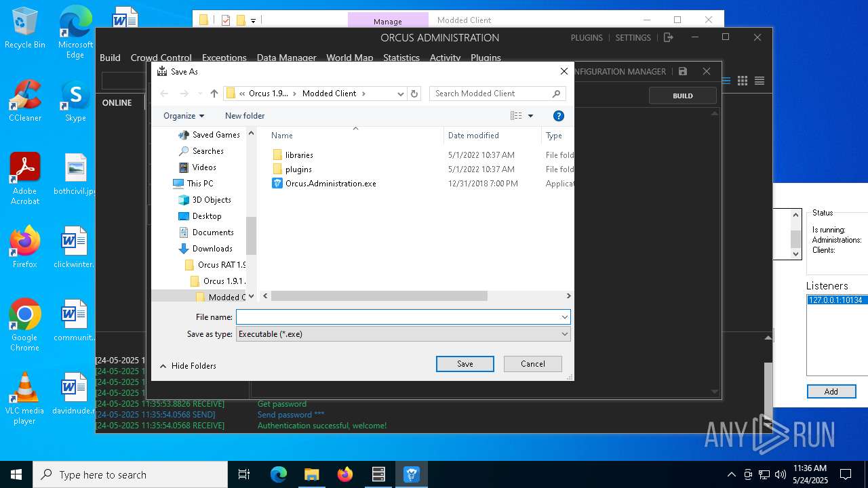Open the Save as type dropdown
The image size is (868, 488).
point(403,334)
